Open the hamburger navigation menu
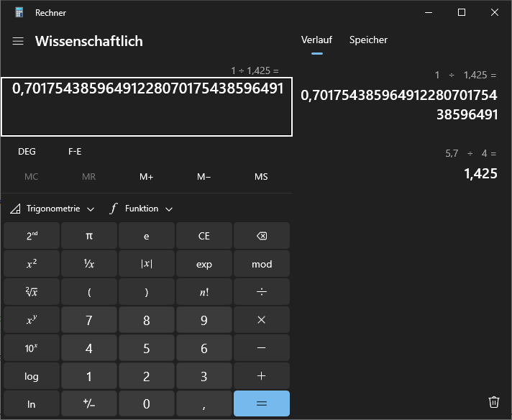 pyautogui.click(x=18, y=42)
